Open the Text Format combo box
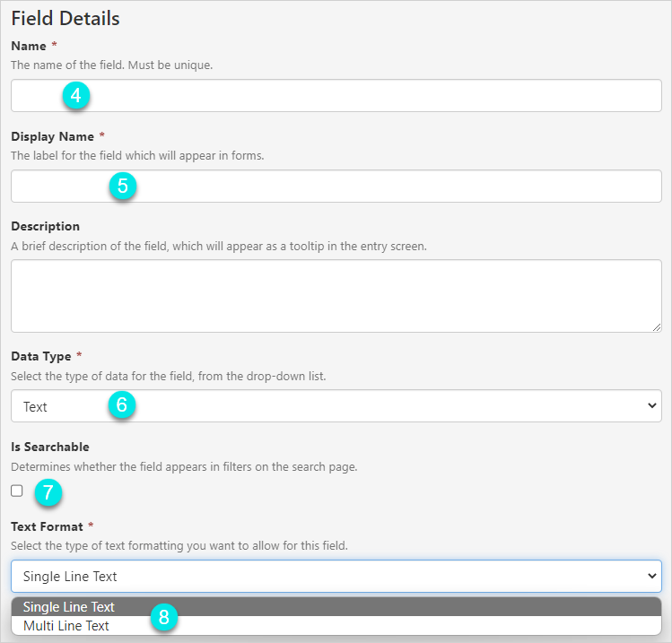This screenshot has height=643, width=672. coord(336,576)
